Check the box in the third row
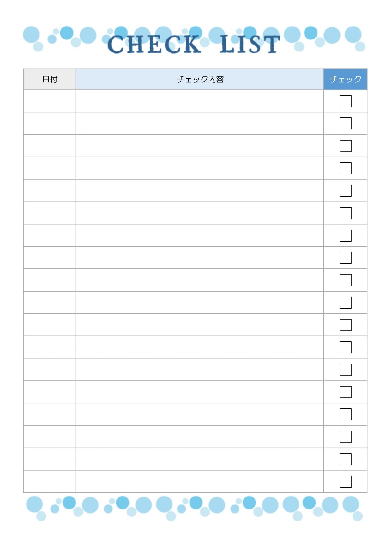 [x=345, y=146]
